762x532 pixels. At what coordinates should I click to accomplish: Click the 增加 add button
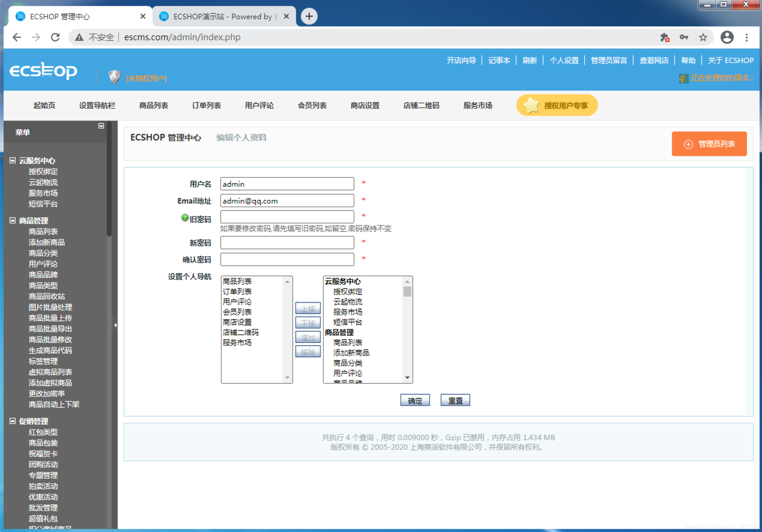(x=308, y=337)
